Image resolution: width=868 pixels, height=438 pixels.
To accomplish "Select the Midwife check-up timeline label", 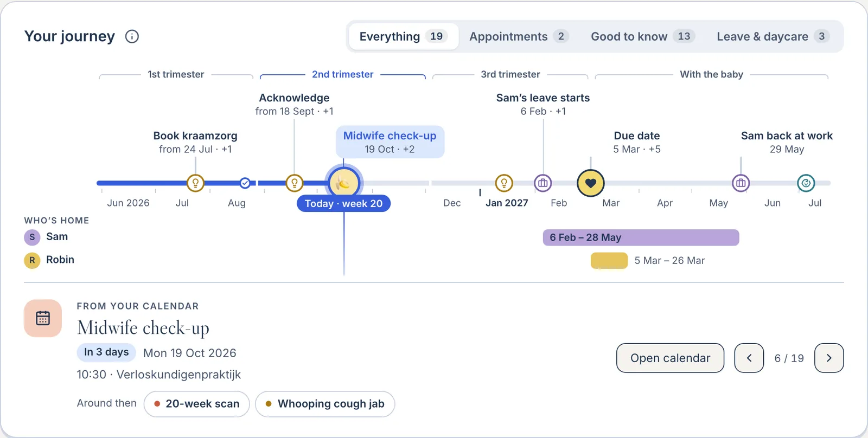I will pos(390,142).
